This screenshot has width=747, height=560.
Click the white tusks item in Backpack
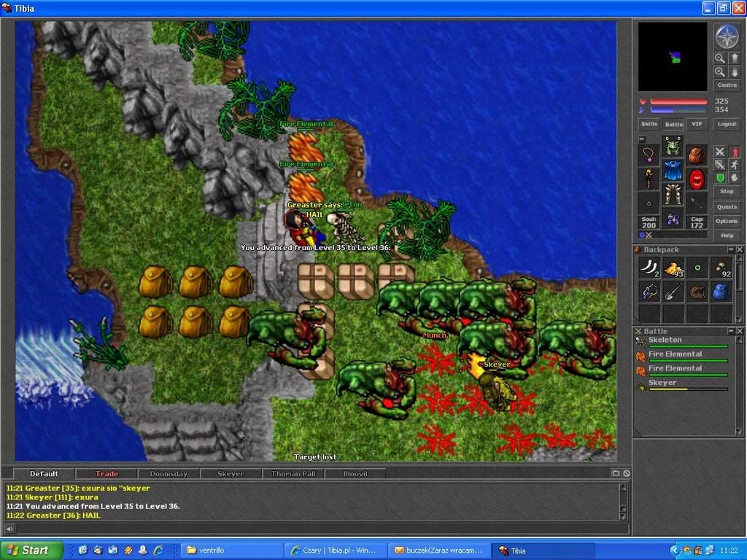pyautogui.click(x=649, y=268)
